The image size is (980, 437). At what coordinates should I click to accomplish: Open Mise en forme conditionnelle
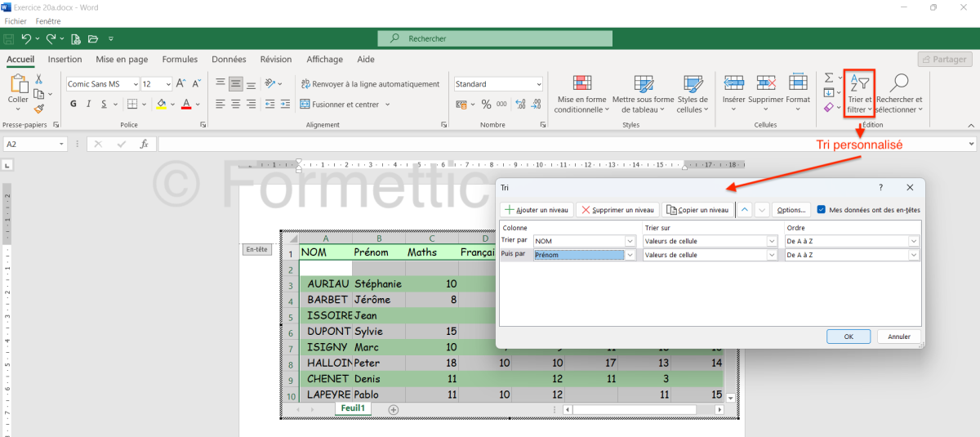pyautogui.click(x=581, y=93)
